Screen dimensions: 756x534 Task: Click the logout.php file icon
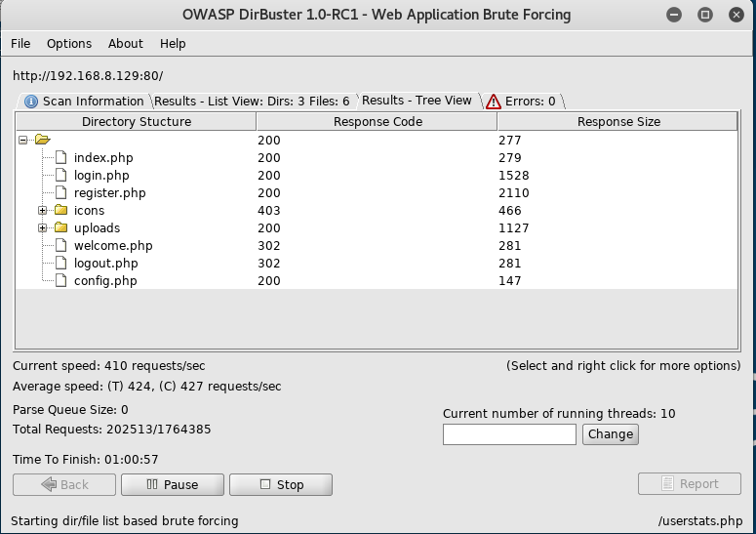point(60,263)
